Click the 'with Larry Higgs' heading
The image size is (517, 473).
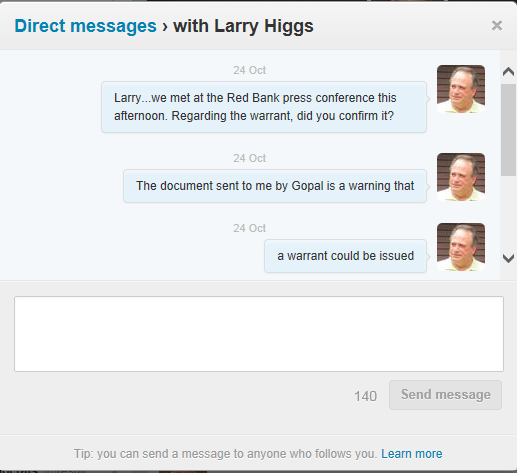pyautogui.click(x=243, y=26)
